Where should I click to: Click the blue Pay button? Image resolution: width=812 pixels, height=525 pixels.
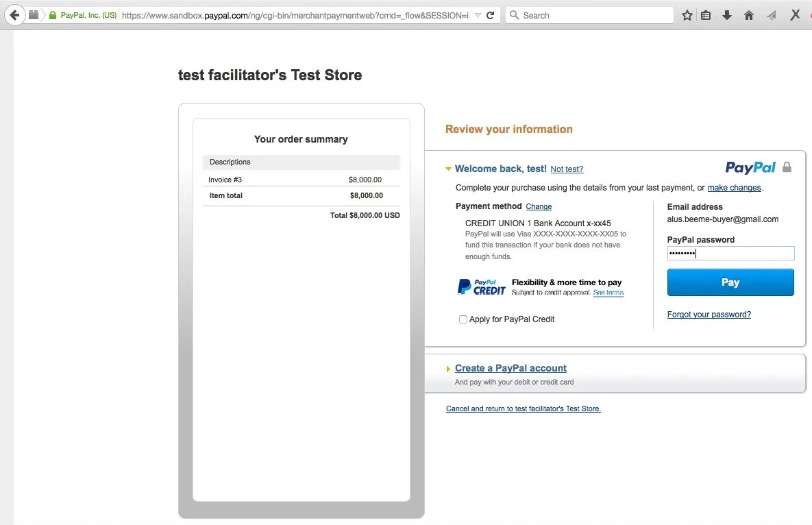pos(730,282)
